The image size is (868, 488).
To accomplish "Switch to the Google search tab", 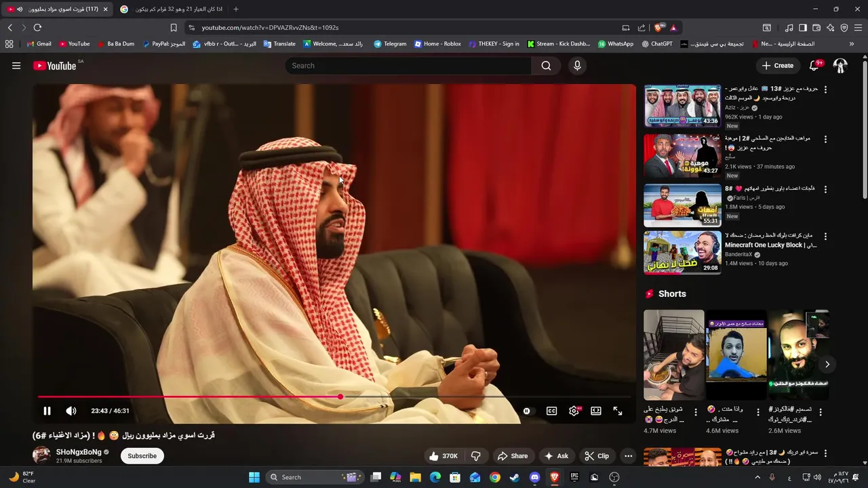I will pyautogui.click(x=171, y=9).
